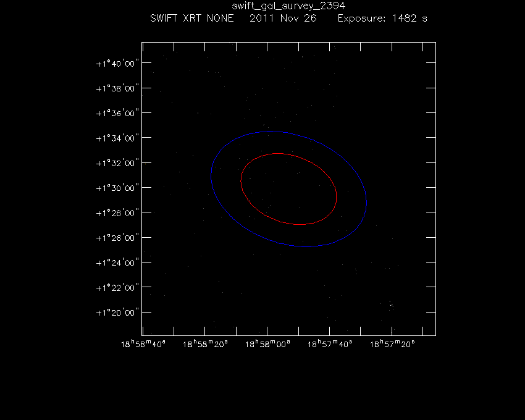Image resolution: width=525 pixels, height=420 pixels.
Task: Click declination label +1°38'00"
Action: 117,88
